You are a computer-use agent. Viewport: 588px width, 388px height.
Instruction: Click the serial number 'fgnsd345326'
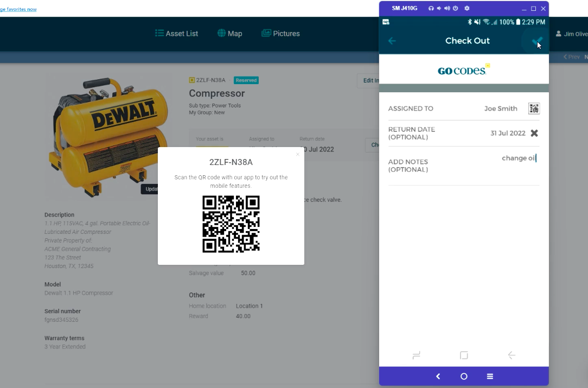pyautogui.click(x=61, y=320)
